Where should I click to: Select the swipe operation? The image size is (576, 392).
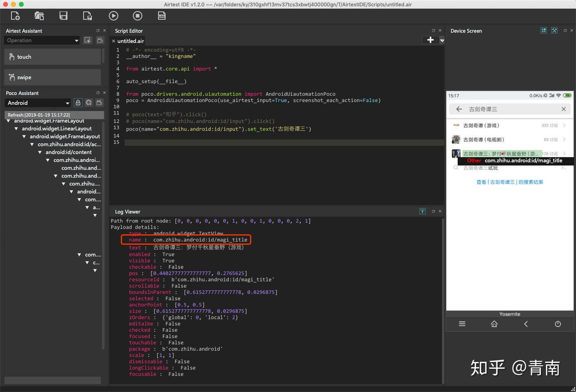point(52,77)
